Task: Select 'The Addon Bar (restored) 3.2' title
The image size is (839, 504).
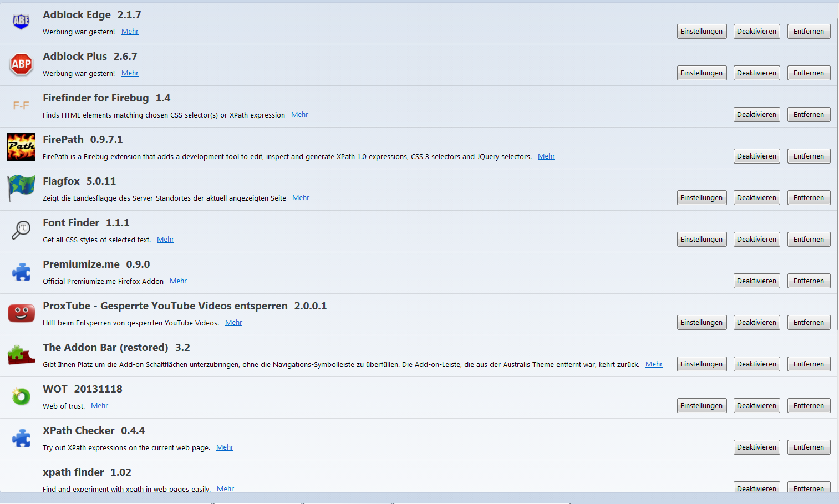Action: (x=116, y=348)
